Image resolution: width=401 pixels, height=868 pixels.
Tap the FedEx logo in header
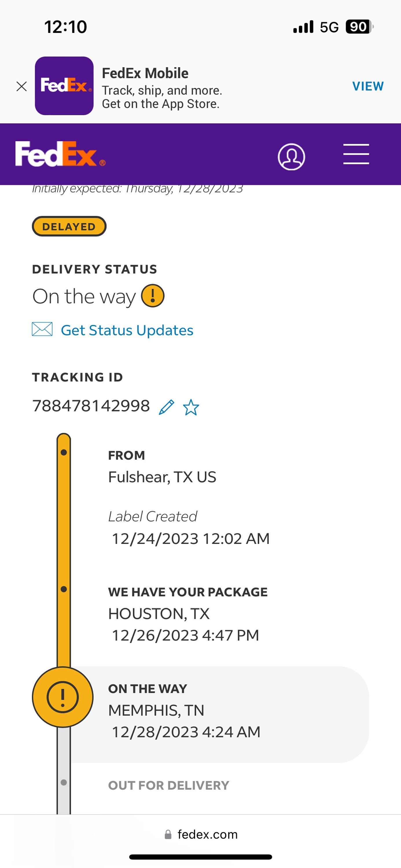60,154
